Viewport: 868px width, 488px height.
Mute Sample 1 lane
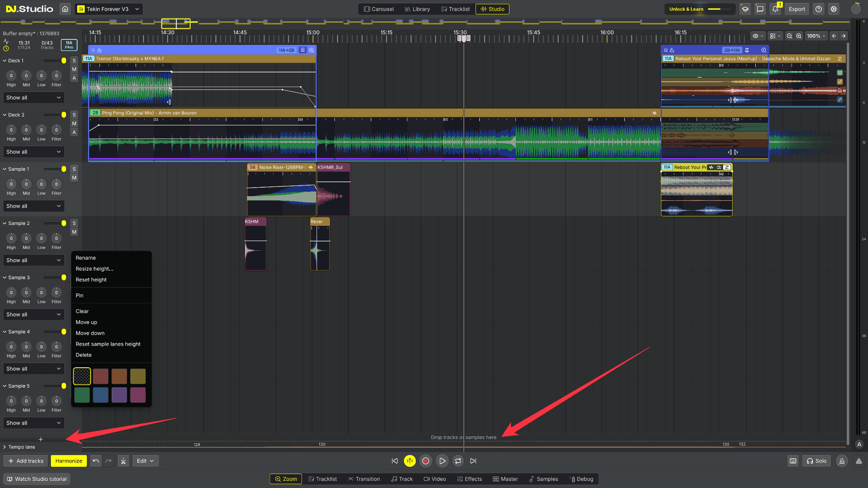74,178
